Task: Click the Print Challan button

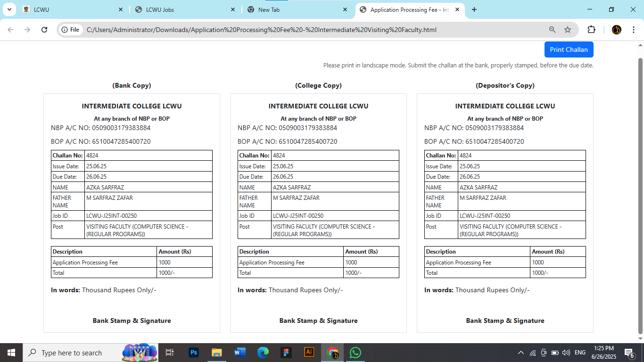Action: (x=569, y=49)
